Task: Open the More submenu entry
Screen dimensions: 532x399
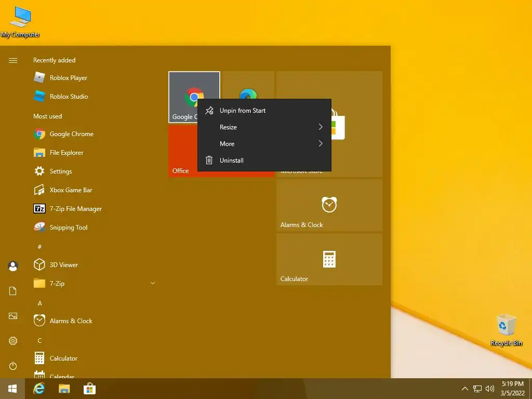Action: tap(264, 144)
